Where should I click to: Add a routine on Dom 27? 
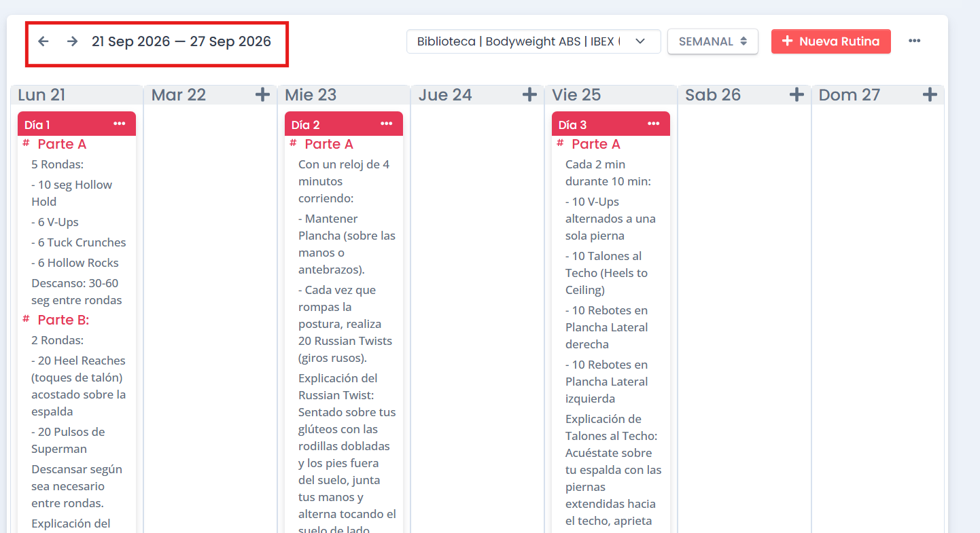[x=930, y=94]
